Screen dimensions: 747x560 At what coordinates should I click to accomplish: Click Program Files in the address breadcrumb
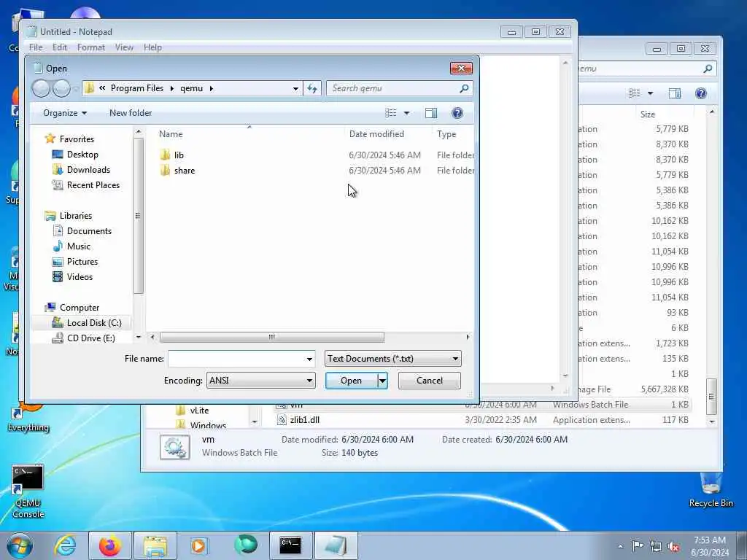(136, 88)
